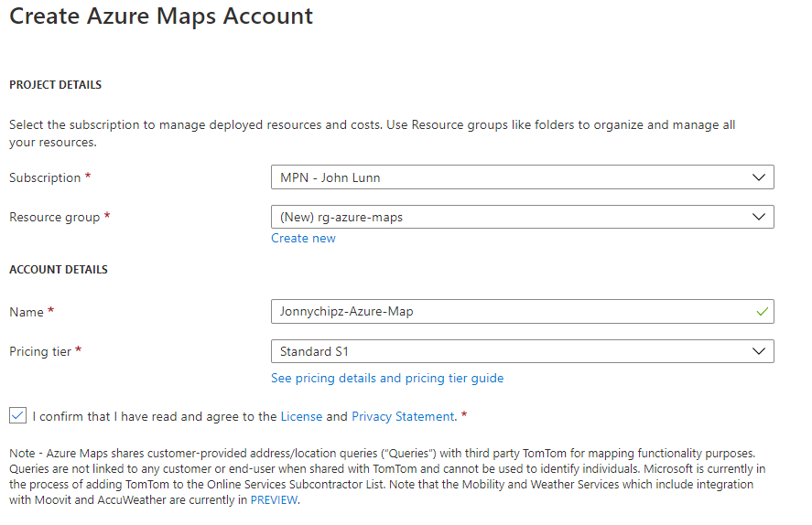Click the green validation checkmark in Name field
The height and width of the screenshot is (525, 812).
click(x=762, y=311)
